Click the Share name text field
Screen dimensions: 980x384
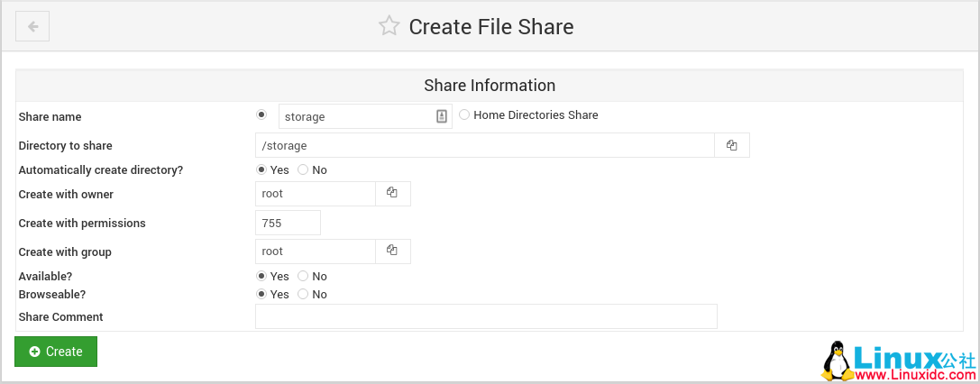click(356, 116)
